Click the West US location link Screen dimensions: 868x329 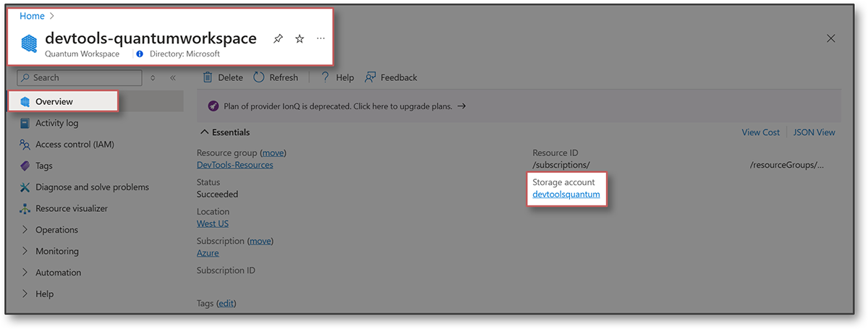pos(213,223)
